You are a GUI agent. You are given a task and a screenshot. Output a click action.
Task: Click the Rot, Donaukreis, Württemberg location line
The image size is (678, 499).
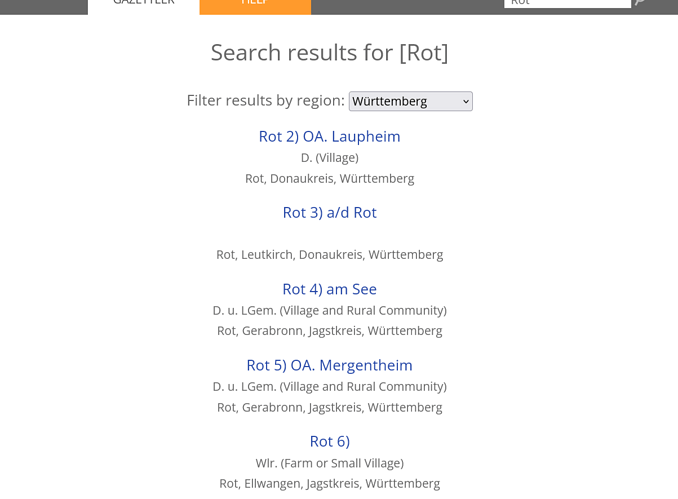[329, 179]
